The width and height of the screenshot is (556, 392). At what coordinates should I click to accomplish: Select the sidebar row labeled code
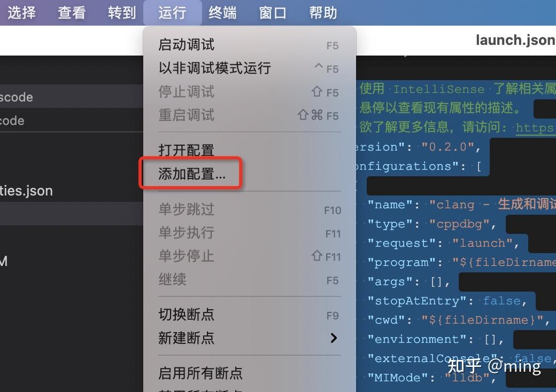coord(71,120)
